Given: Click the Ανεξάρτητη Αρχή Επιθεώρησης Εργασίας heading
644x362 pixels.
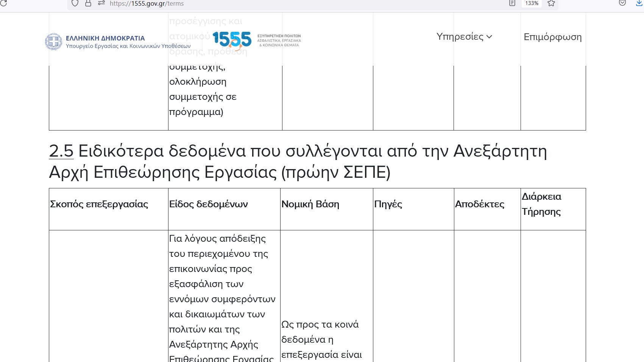Looking at the screenshot, I should pyautogui.click(x=298, y=162).
